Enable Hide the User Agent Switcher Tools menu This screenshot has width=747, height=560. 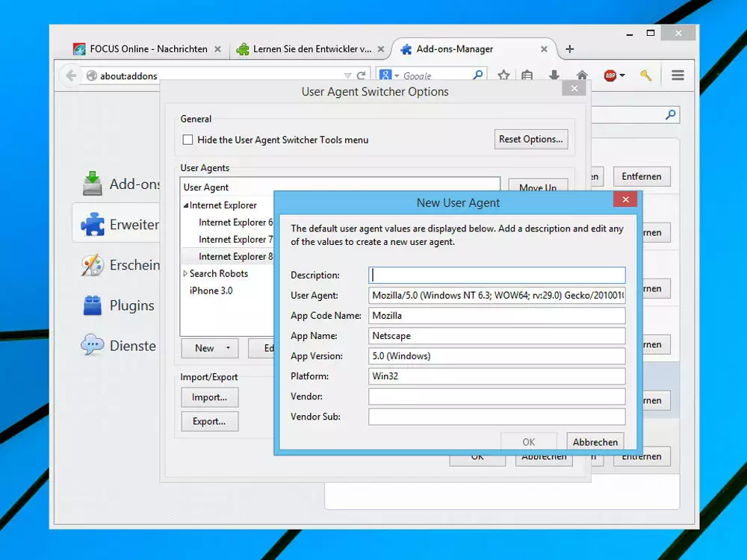[188, 140]
